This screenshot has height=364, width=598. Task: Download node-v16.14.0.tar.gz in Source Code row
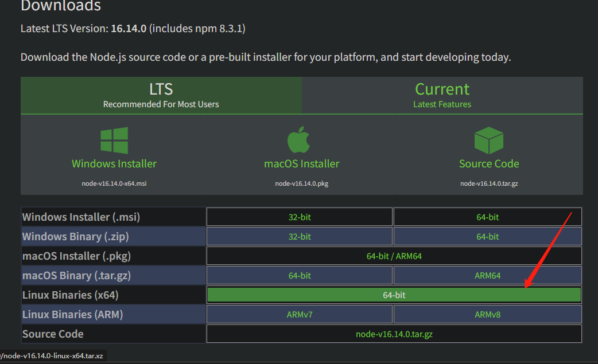pos(394,334)
